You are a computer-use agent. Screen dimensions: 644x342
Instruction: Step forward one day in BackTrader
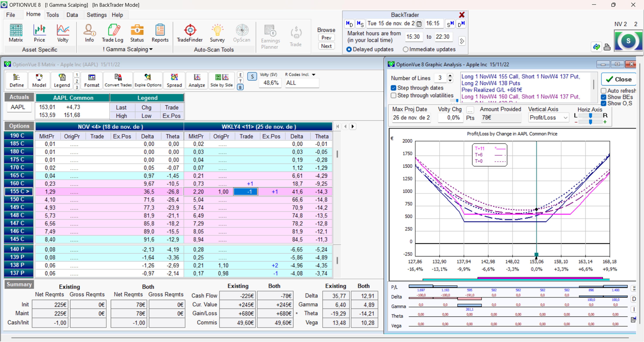[x=461, y=24]
